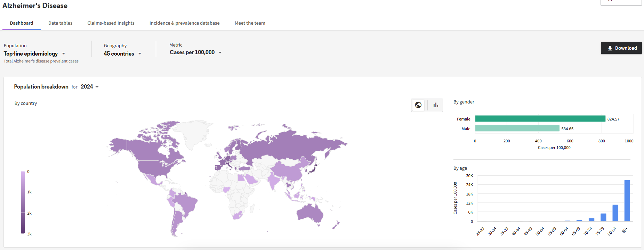This screenshot has height=250, width=644.
Task: Click the Female bar in gender chart
Action: click(x=540, y=119)
